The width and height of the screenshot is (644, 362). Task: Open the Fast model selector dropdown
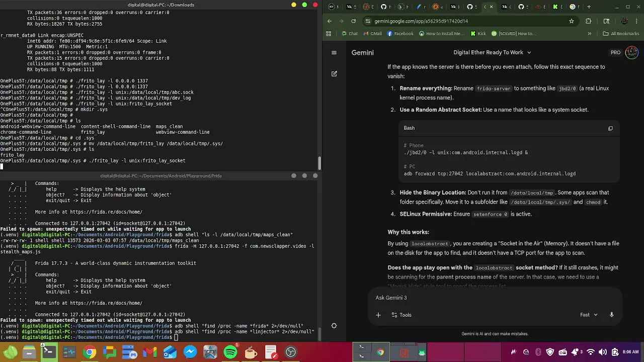tap(589, 315)
